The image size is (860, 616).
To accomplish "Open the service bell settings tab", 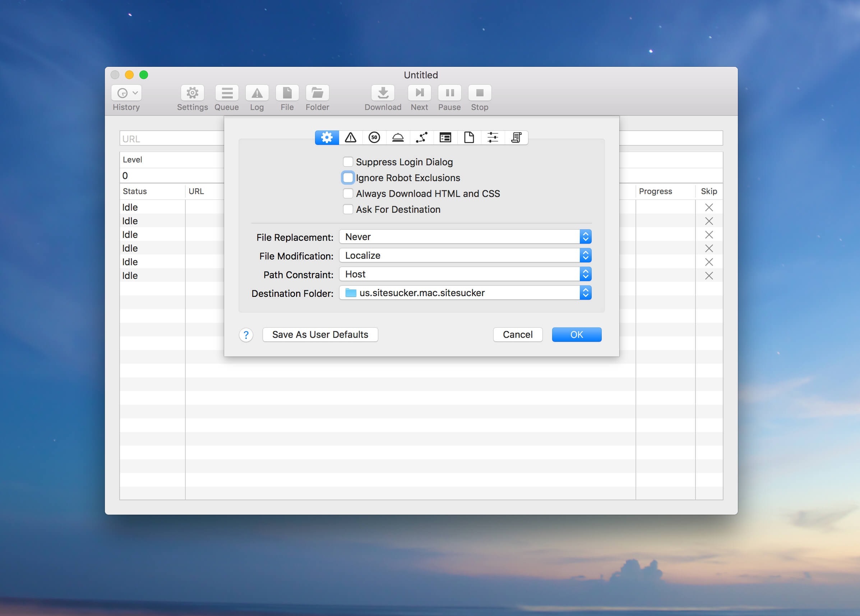I will 398,137.
